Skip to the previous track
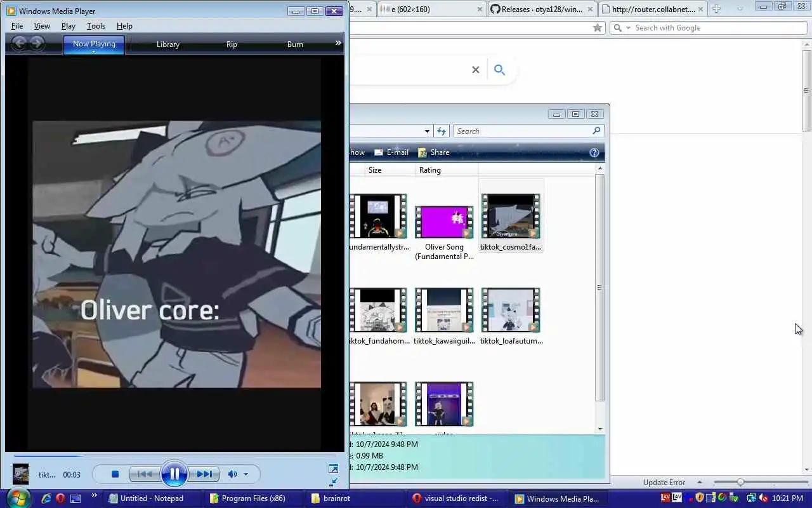The image size is (812, 508). coord(145,474)
